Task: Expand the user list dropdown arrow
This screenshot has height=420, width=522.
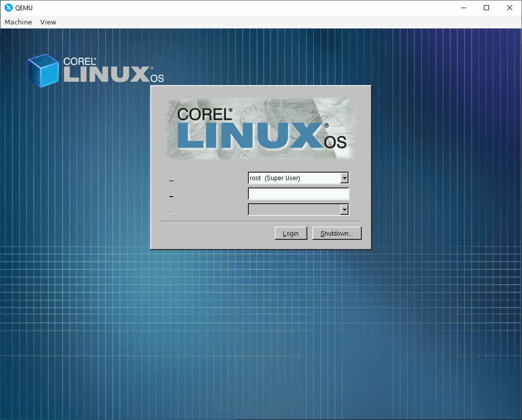Action: (x=344, y=178)
